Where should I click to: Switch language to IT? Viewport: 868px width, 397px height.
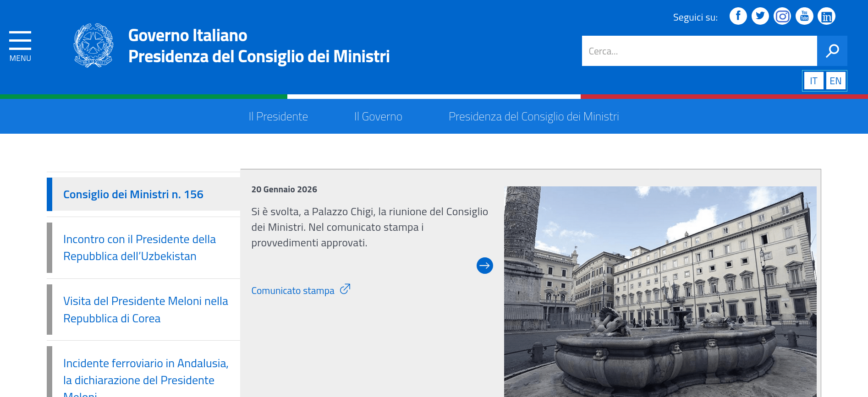813,81
